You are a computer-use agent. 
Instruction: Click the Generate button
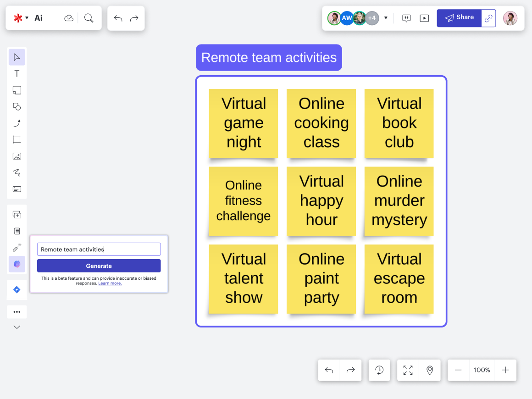pyautogui.click(x=99, y=266)
